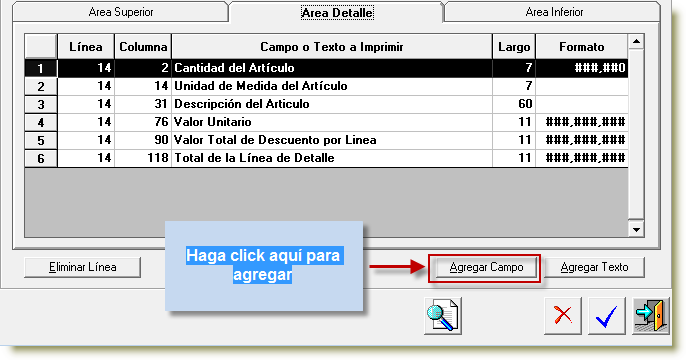Switch to the Area Superior tab

tap(121, 12)
